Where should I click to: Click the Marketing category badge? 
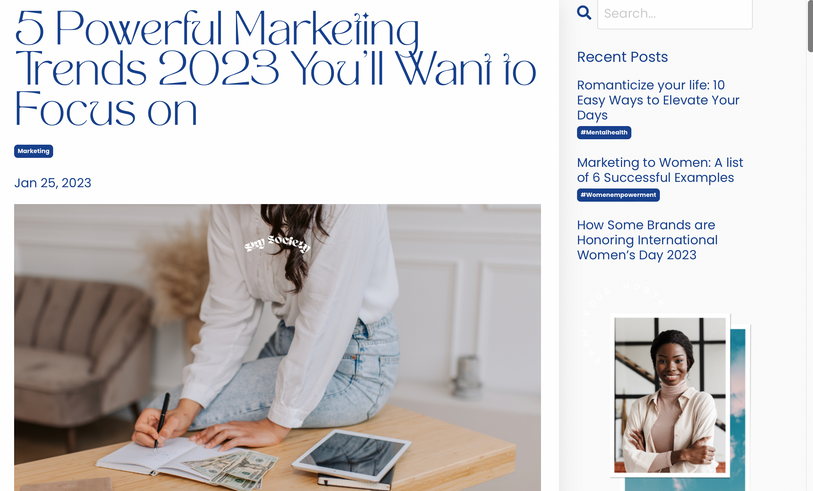[34, 151]
